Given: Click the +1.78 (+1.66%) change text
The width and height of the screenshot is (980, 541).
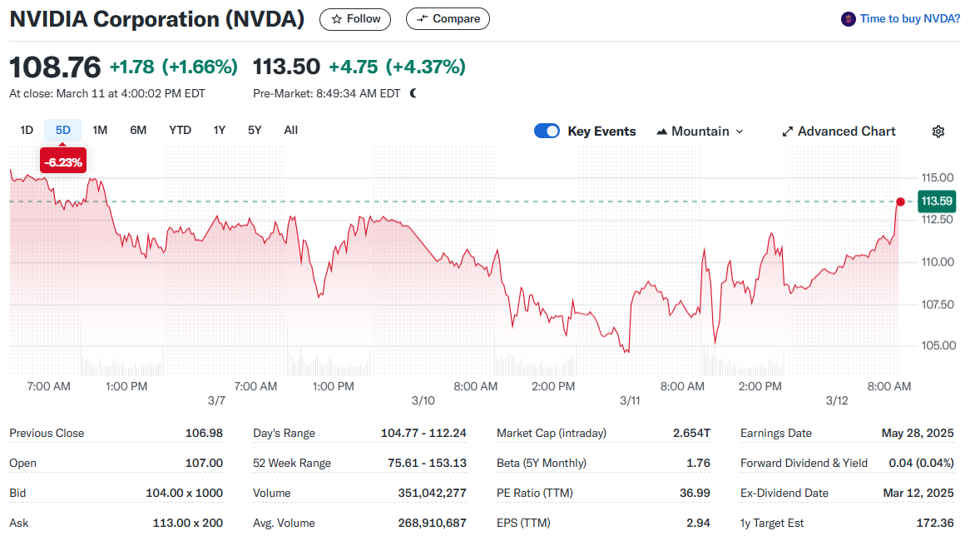Looking at the screenshot, I should pos(174,67).
